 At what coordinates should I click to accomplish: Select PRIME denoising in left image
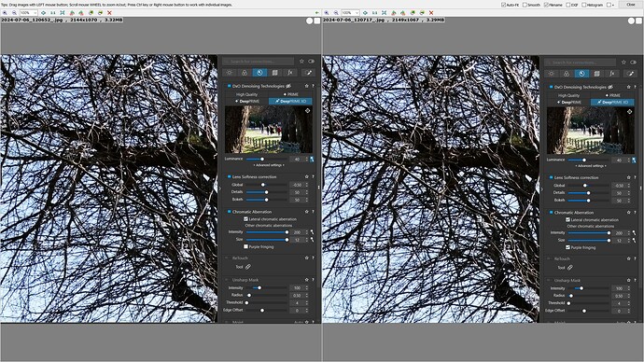click(x=290, y=94)
